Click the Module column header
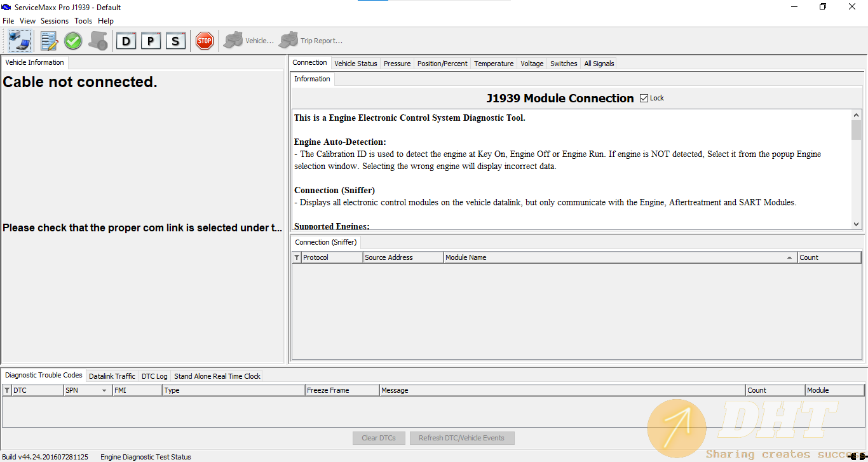 pyautogui.click(x=836, y=390)
